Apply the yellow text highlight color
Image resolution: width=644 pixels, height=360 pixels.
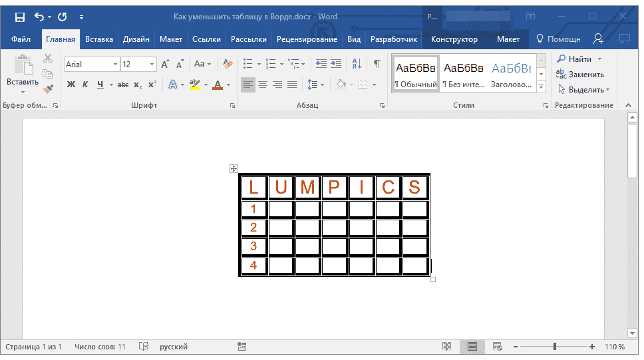click(195, 85)
